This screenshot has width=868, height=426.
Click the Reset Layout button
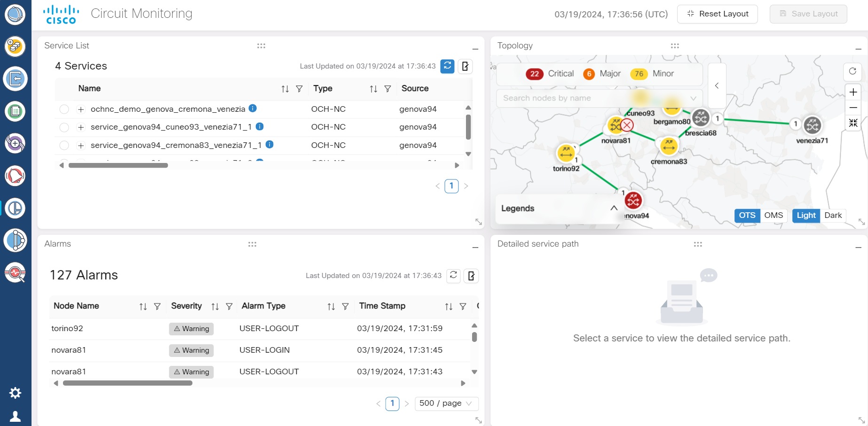(717, 14)
